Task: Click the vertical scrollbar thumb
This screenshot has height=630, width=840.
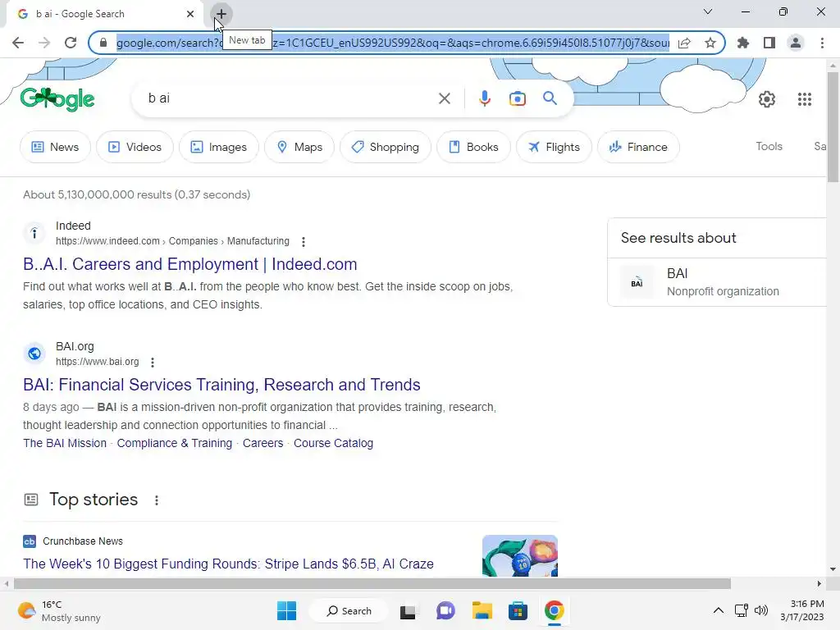Action: tap(833, 127)
